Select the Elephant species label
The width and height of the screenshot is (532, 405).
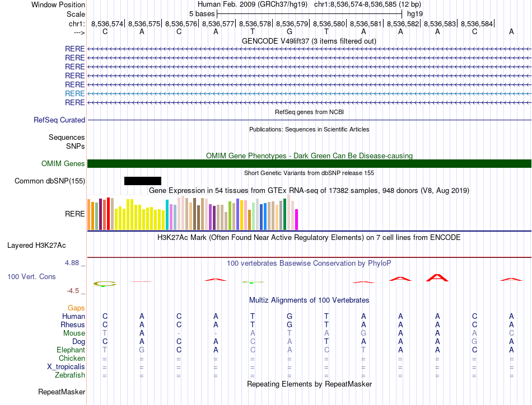(71, 350)
